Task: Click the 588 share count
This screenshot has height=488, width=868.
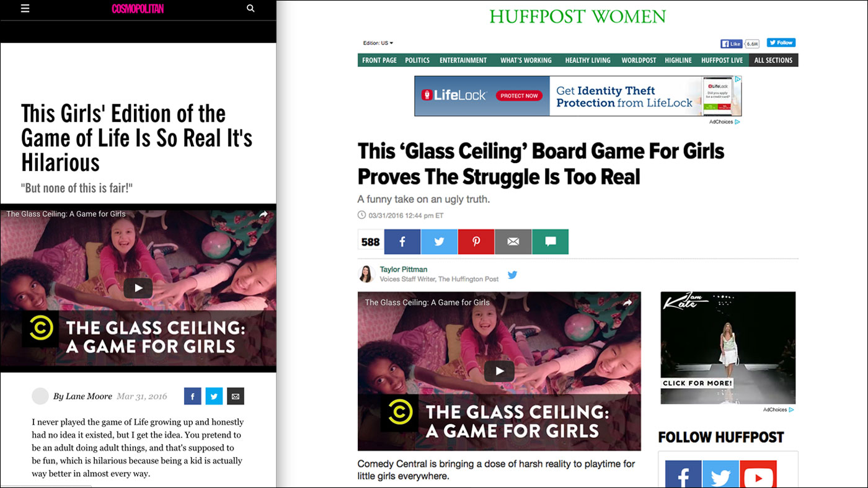Action: tap(371, 242)
